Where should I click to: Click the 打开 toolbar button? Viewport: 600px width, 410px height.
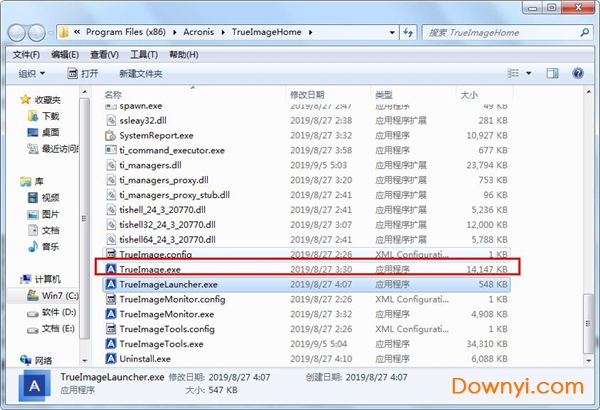(83, 74)
